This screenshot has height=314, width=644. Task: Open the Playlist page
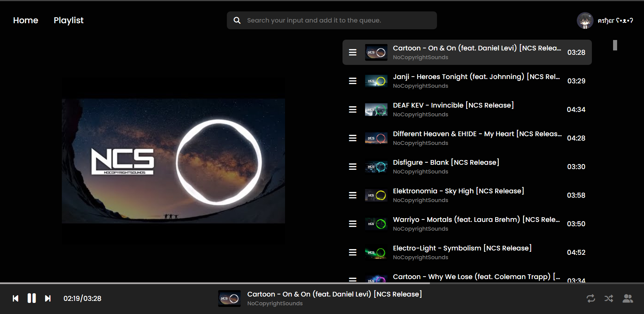[x=69, y=21]
